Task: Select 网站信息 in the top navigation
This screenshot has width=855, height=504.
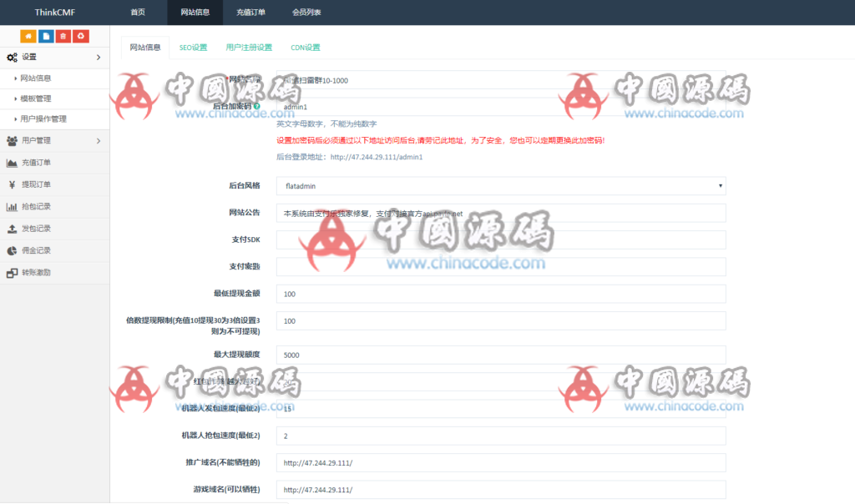Action: (x=195, y=12)
